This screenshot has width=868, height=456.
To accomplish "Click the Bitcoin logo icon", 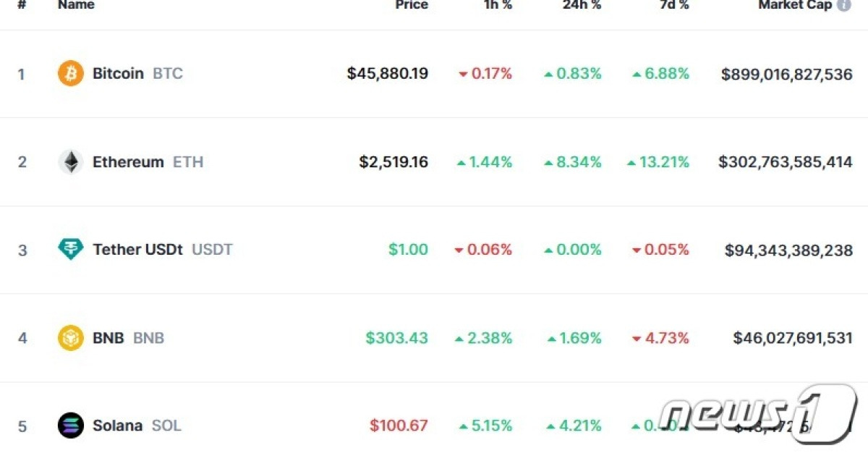I will click(70, 73).
